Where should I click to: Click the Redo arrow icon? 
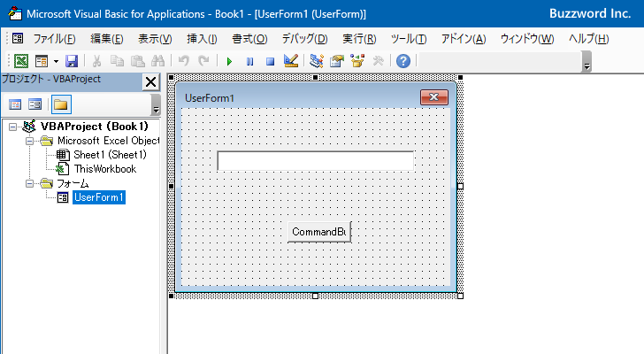[203, 61]
